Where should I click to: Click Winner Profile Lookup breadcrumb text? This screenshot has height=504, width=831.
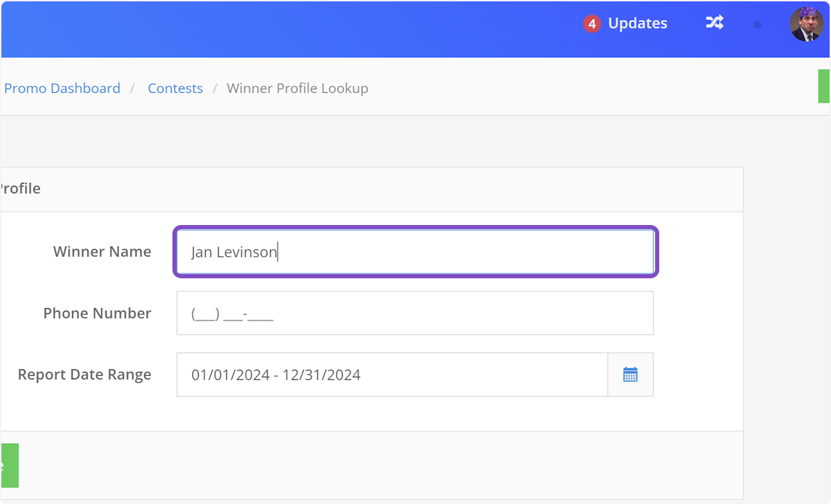298,89
